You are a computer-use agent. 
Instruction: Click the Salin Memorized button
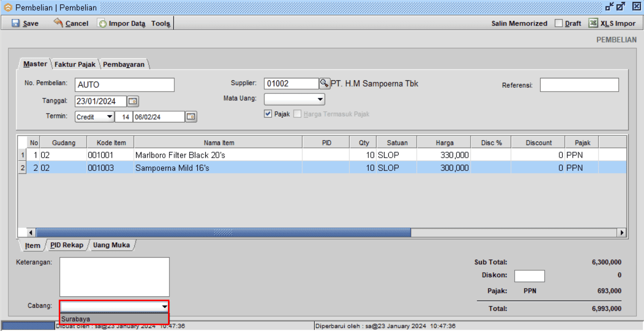click(x=519, y=24)
